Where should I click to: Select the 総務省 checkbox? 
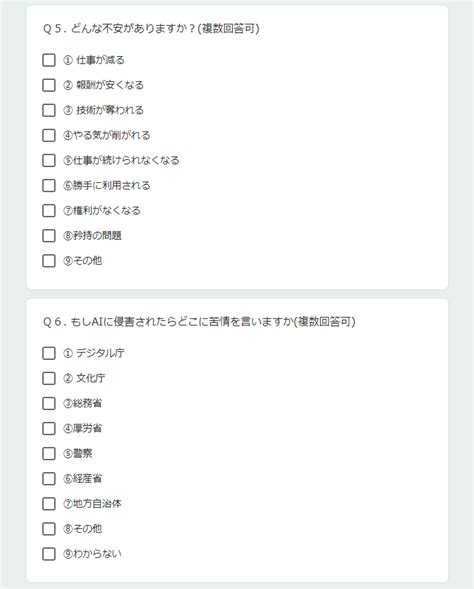point(49,403)
